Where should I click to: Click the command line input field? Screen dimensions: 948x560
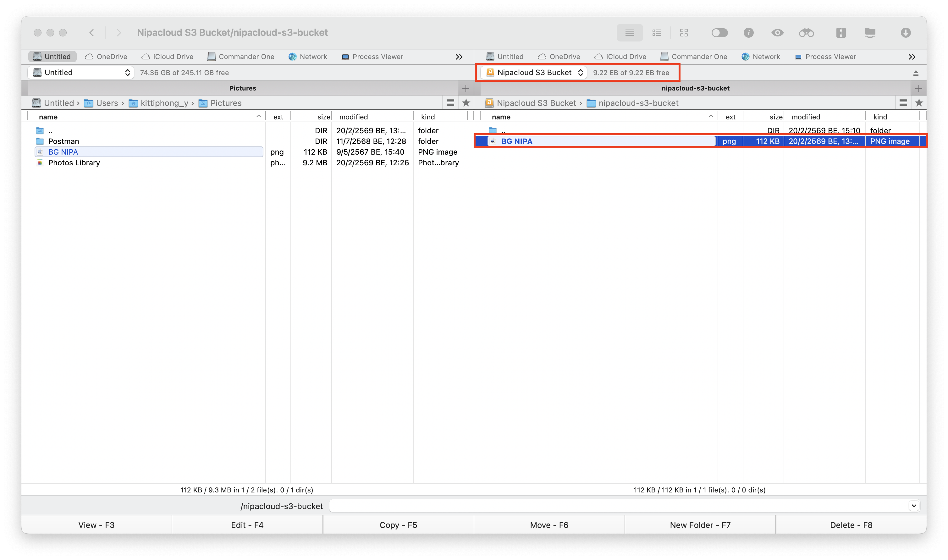[x=619, y=506]
